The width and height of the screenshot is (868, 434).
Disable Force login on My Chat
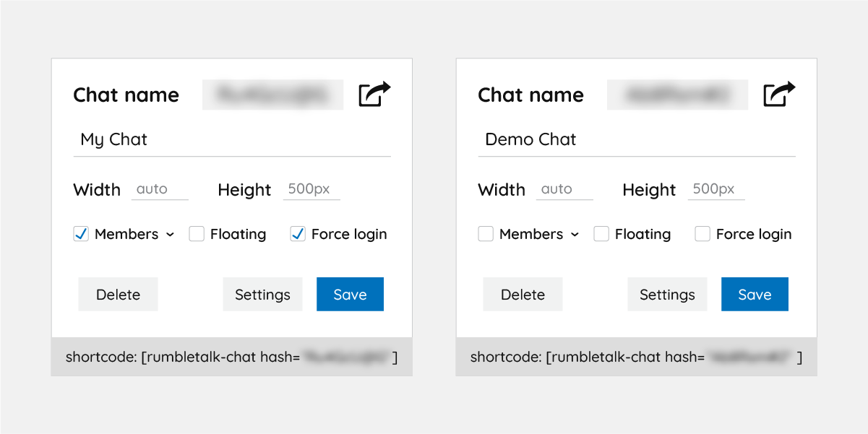(x=297, y=233)
